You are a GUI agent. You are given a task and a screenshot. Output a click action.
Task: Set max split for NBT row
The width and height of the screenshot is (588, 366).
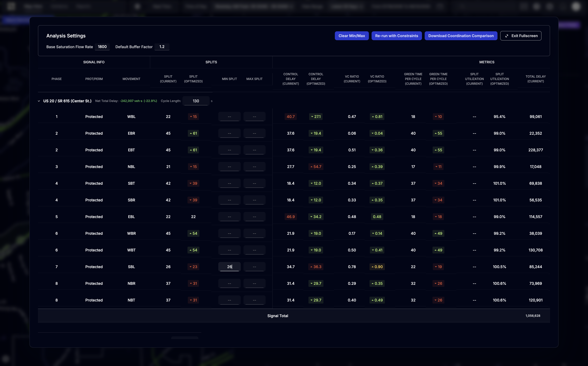coord(254,300)
